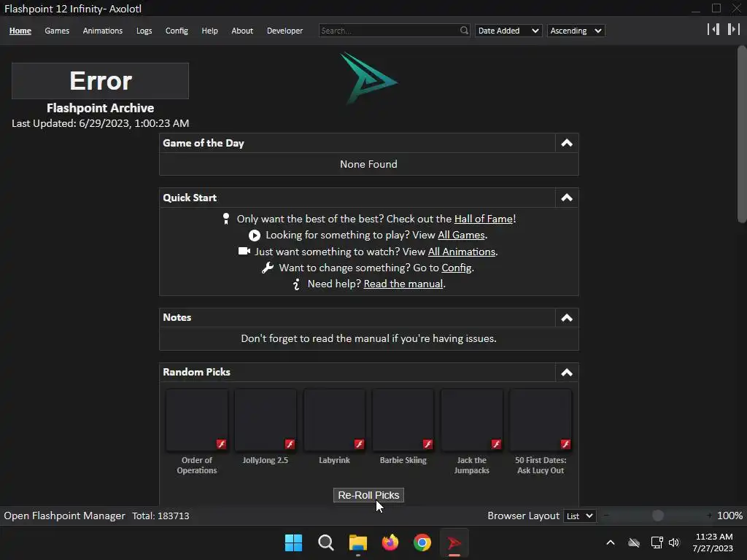747x560 pixels.
Task: Open the JollyJong 2.5 thumbnail
Action: [266, 420]
